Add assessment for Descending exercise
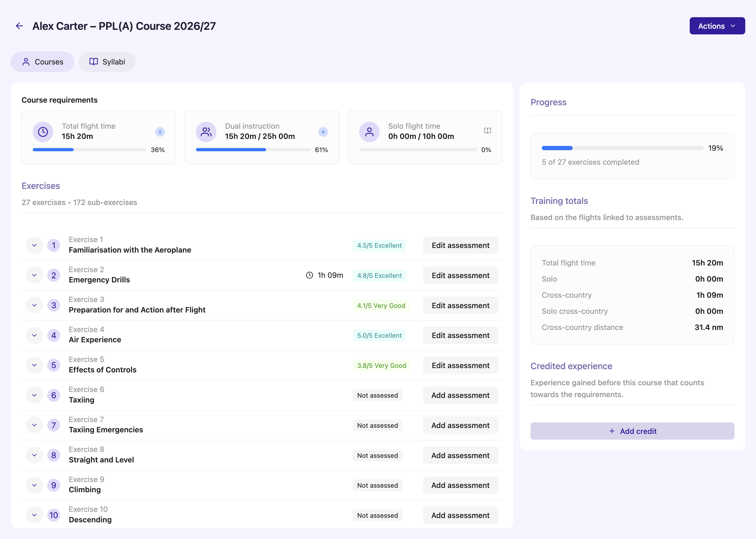This screenshot has height=539, width=756. (x=460, y=515)
